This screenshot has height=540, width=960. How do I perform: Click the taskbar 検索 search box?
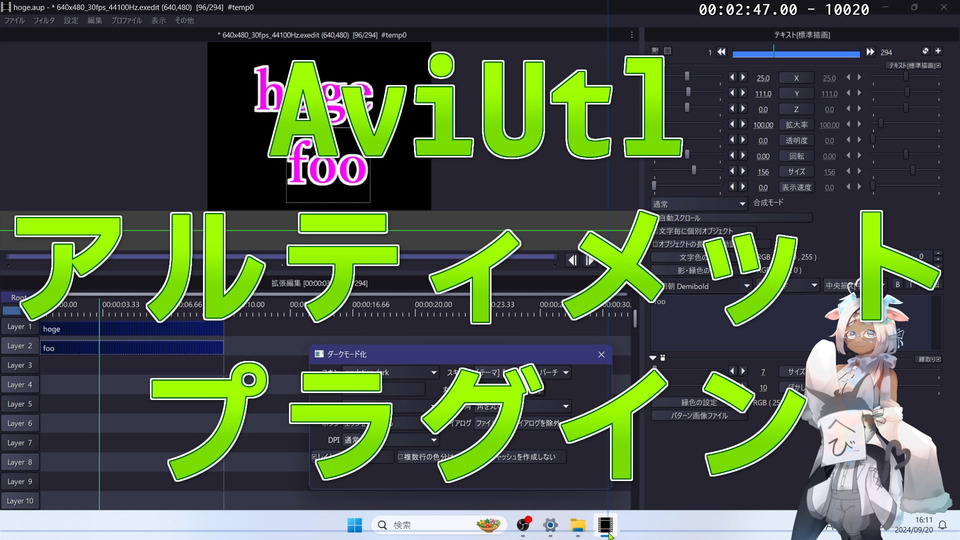click(x=438, y=525)
